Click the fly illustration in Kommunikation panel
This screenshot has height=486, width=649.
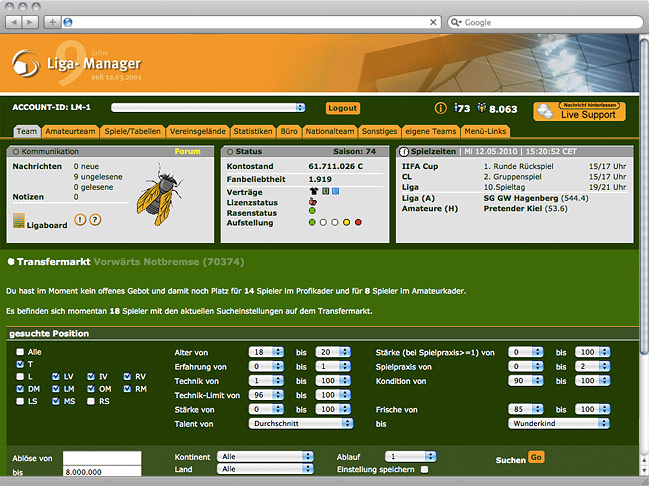[x=159, y=195]
